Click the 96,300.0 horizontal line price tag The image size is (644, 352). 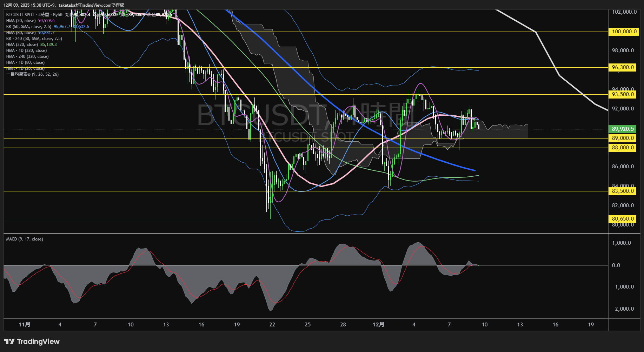[x=623, y=67]
